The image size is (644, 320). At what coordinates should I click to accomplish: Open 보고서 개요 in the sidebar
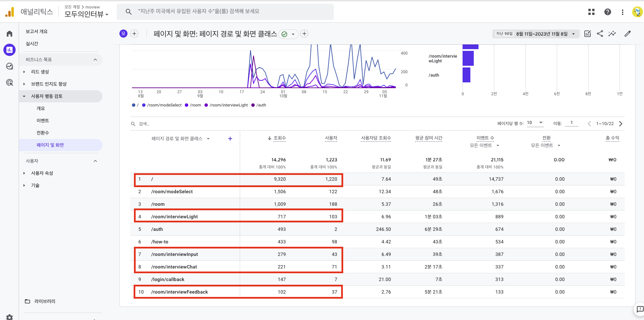point(37,32)
